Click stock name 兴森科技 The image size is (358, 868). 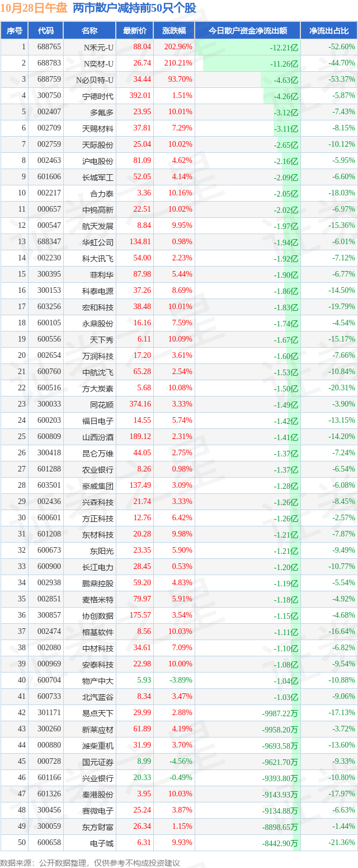tap(98, 502)
